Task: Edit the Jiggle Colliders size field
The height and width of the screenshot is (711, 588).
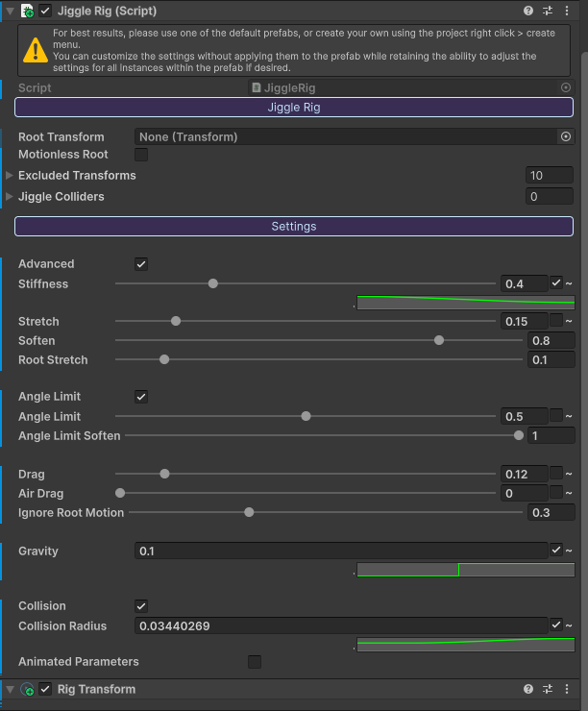Action: 550,196
